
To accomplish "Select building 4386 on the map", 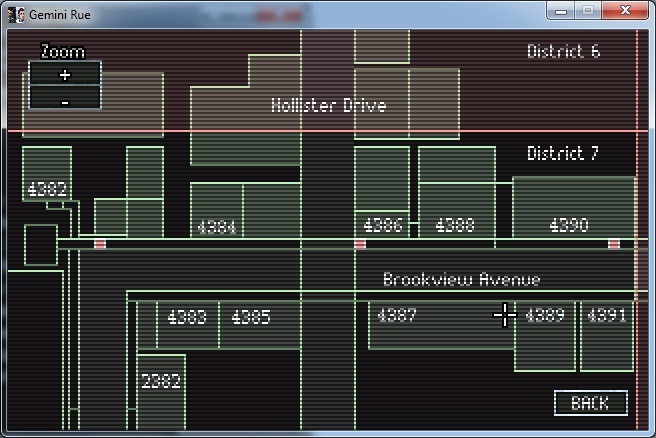I will point(383,225).
